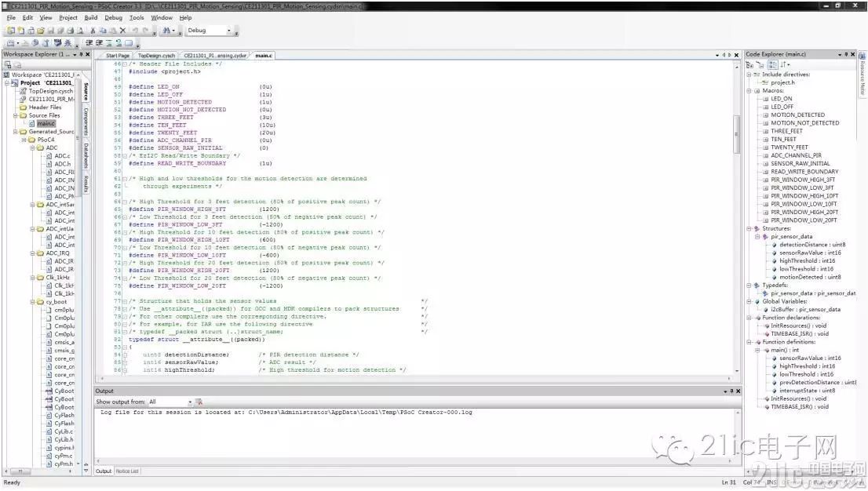This screenshot has width=868, height=491.
Task: Collapse Function definitions in Code Explorer
Action: click(749, 342)
